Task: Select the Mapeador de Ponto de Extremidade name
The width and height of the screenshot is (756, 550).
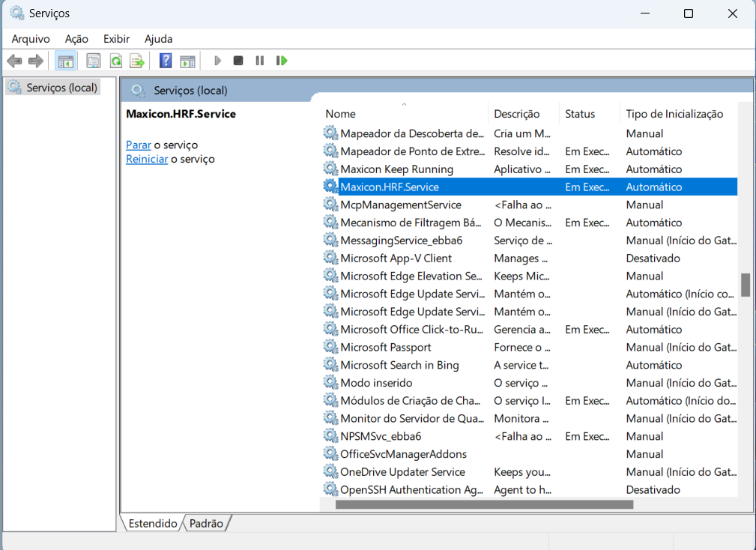Action: [x=412, y=151]
